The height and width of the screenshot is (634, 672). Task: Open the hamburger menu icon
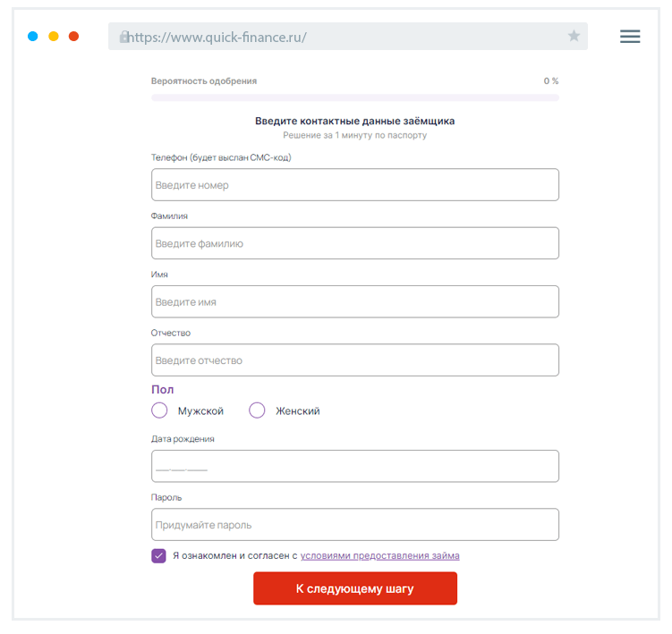630,37
